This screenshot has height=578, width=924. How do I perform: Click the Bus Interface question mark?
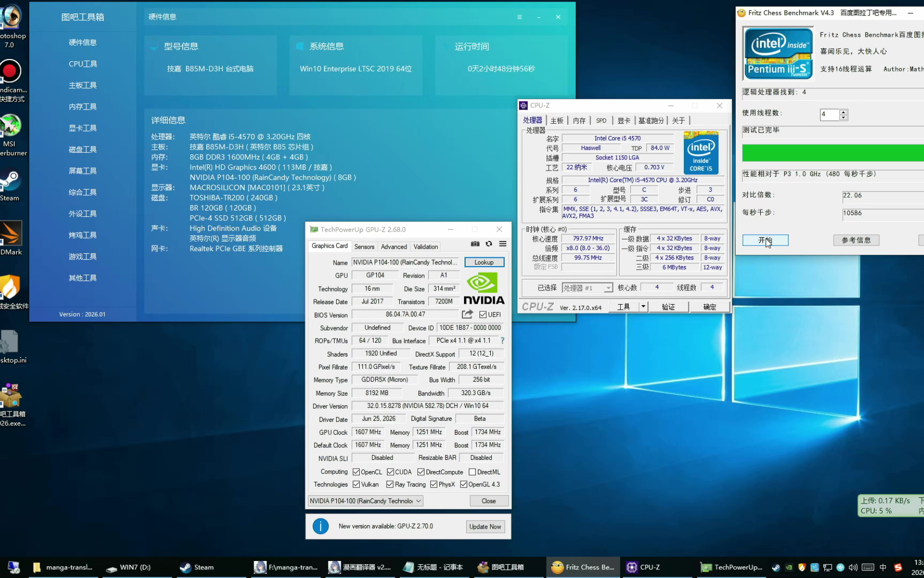[503, 341]
